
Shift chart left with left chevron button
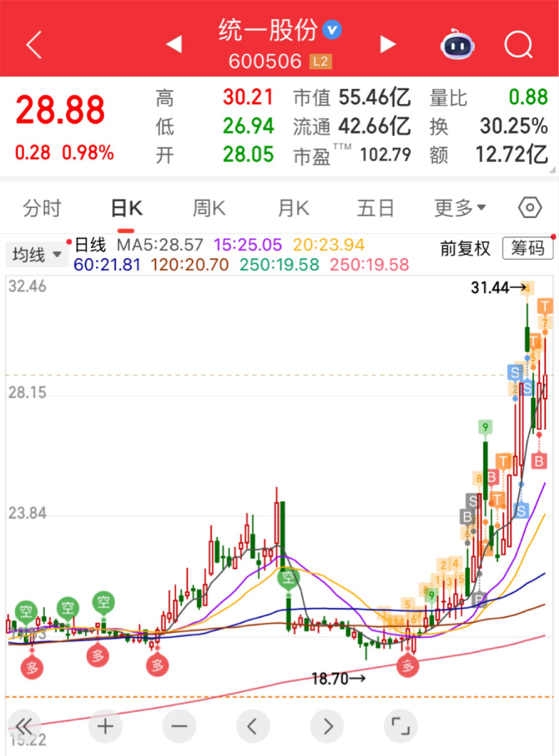(x=253, y=725)
